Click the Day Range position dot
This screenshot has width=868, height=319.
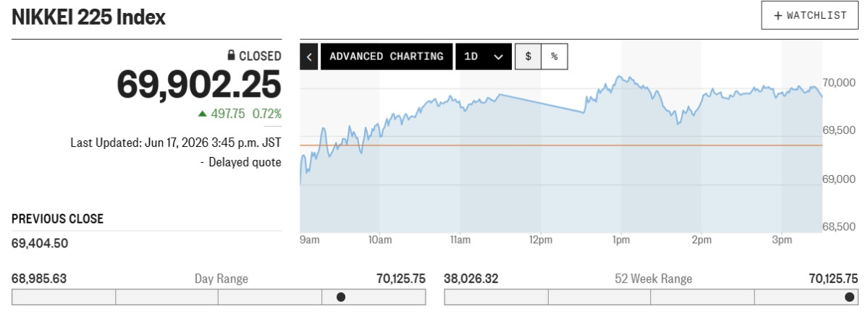(341, 297)
